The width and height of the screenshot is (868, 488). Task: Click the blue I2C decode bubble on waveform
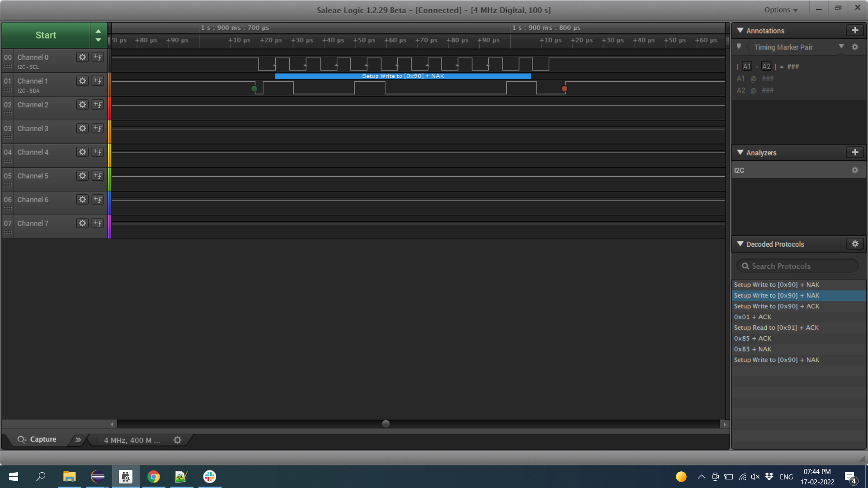coord(403,76)
